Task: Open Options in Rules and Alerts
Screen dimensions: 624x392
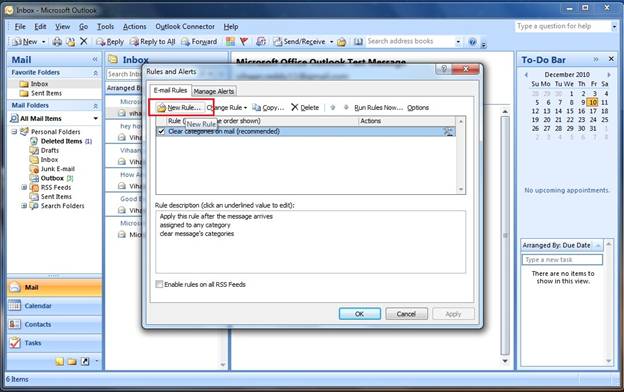Action: tap(418, 107)
